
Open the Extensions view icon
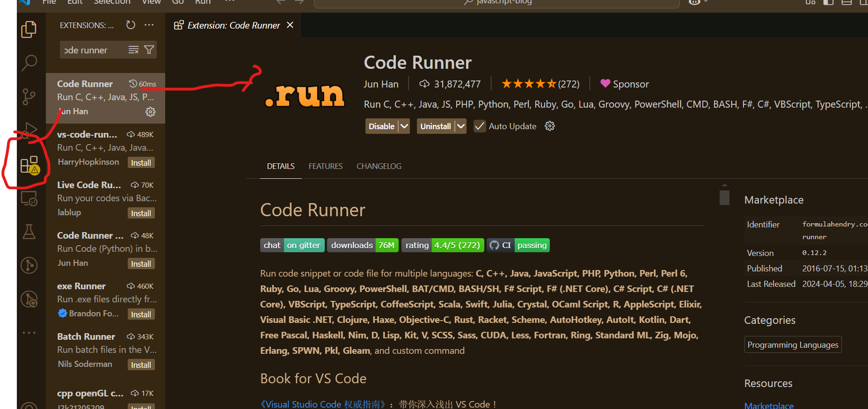[x=30, y=165]
